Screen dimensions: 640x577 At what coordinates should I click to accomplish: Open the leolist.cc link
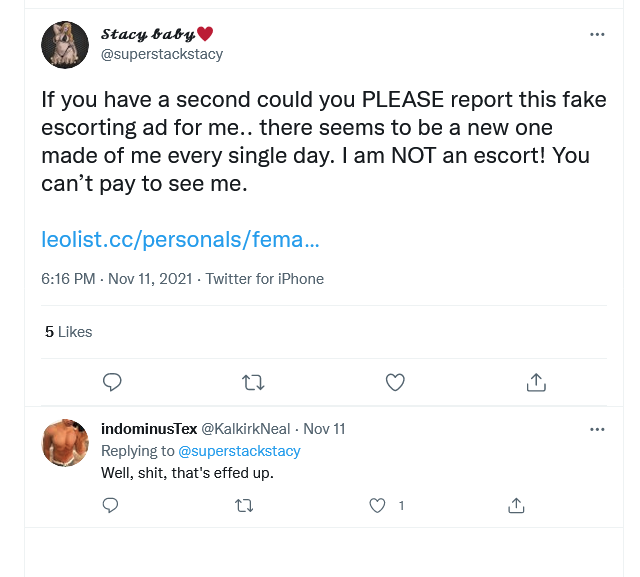pos(180,240)
